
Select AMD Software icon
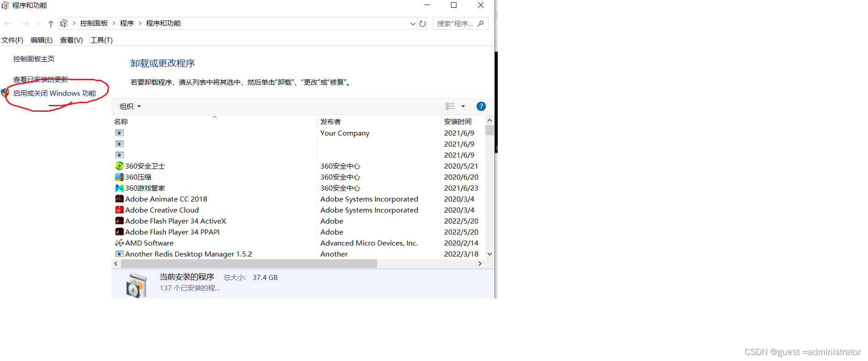click(x=120, y=243)
